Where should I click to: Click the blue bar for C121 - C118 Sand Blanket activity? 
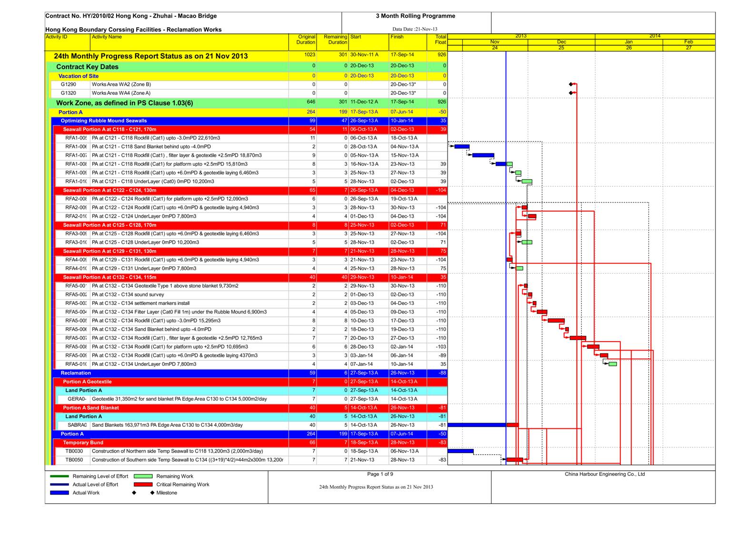[462, 147]
